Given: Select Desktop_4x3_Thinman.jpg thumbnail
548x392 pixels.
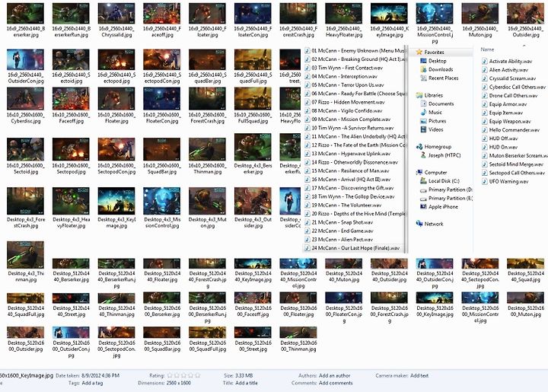Looking at the screenshot, I should [26, 262].
